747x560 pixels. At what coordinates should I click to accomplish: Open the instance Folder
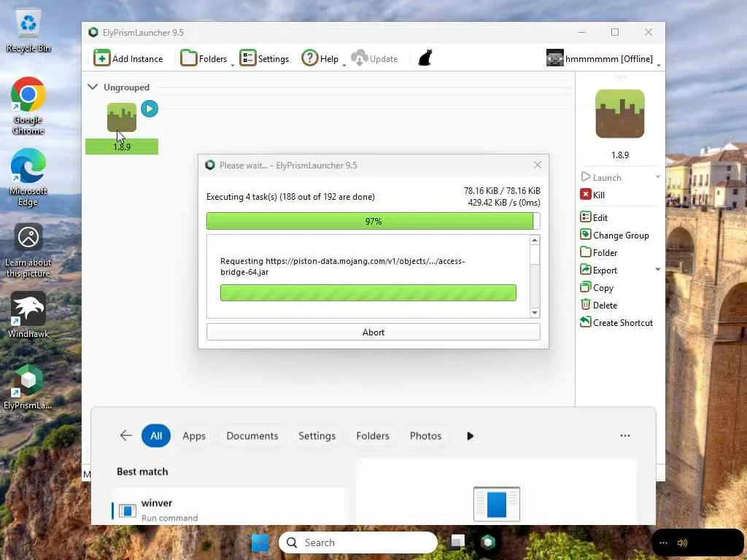(599, 252)
